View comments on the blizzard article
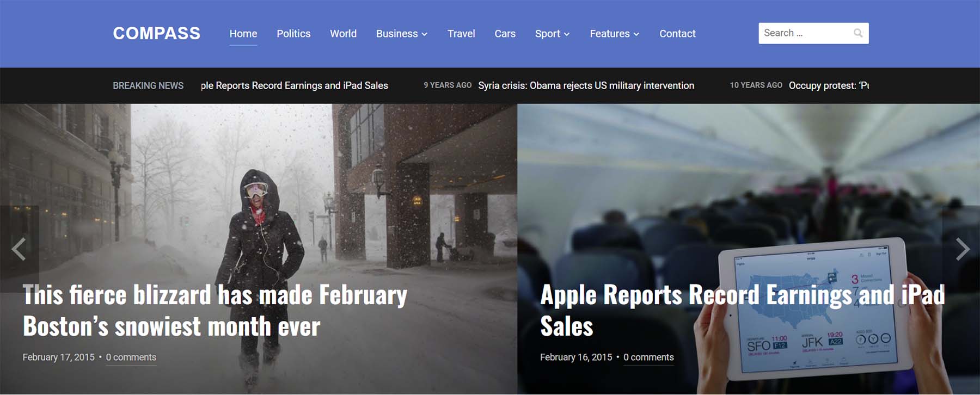The image size is (980, 395). [131, 357]
